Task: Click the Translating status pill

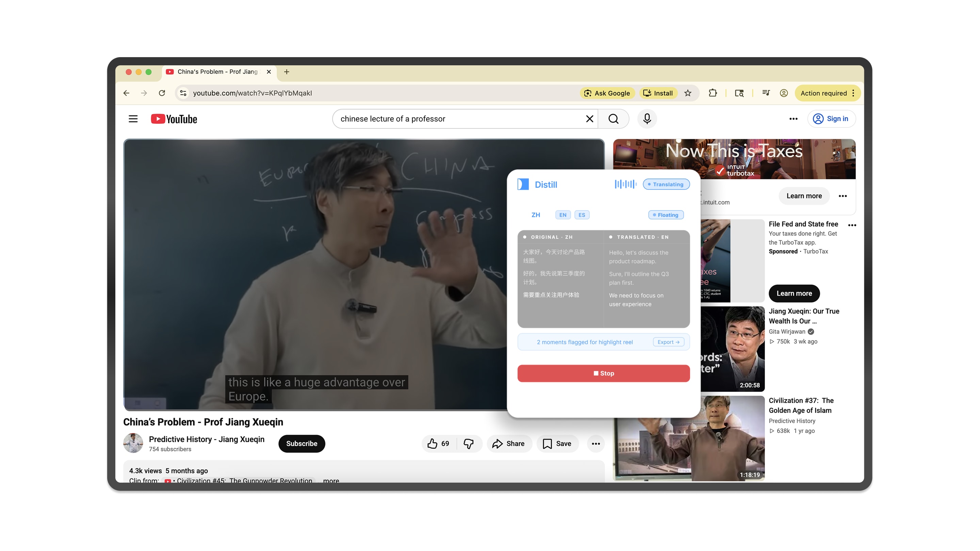Action: [666, 184]
